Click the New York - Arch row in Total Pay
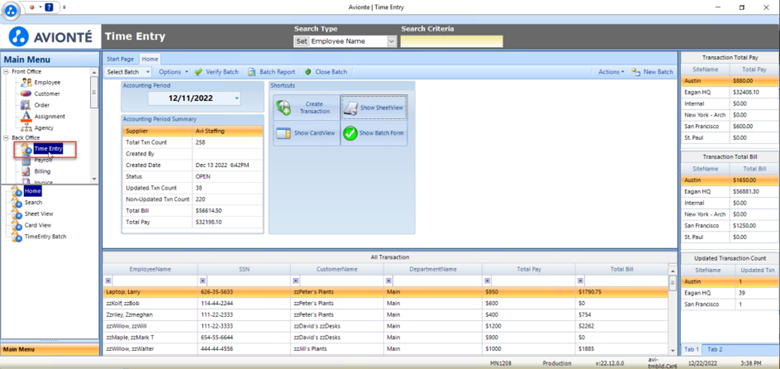Image resolution: width=780 pixels, height=369 pixels. click(x=730, y=115)
